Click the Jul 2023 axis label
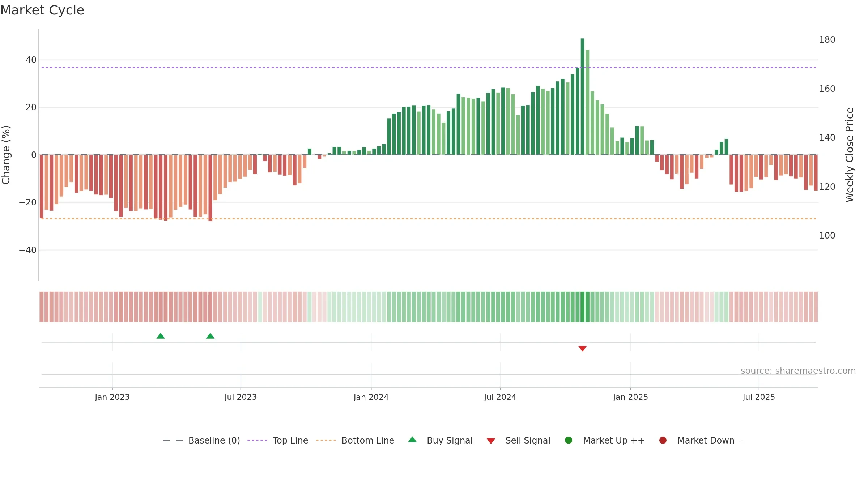This screenshot has width=868, height=488. (x=241, y=397)
